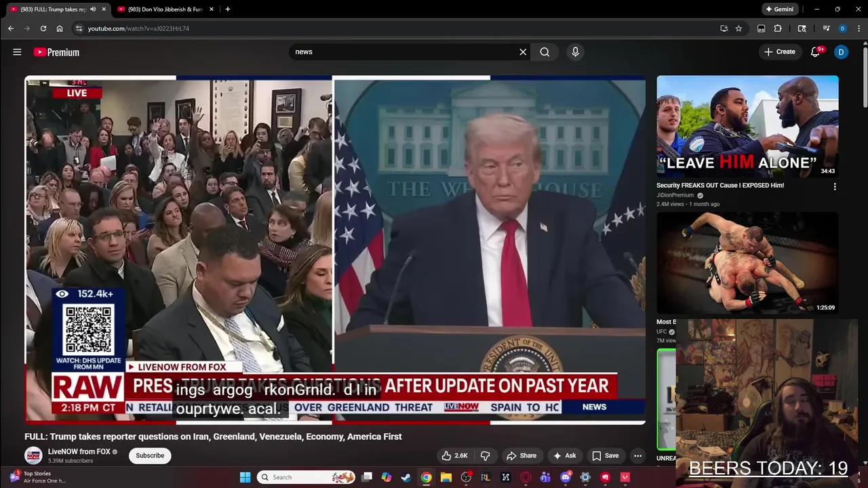Subscribe to LiveNOW from FOX

click(x=150, y=455)
